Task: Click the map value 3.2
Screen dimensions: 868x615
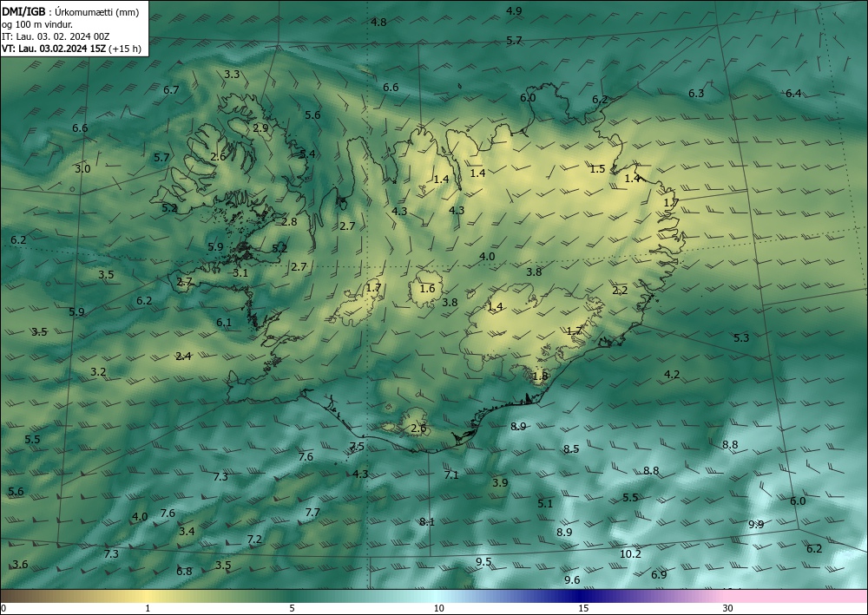Action: [x=98, y=371]
